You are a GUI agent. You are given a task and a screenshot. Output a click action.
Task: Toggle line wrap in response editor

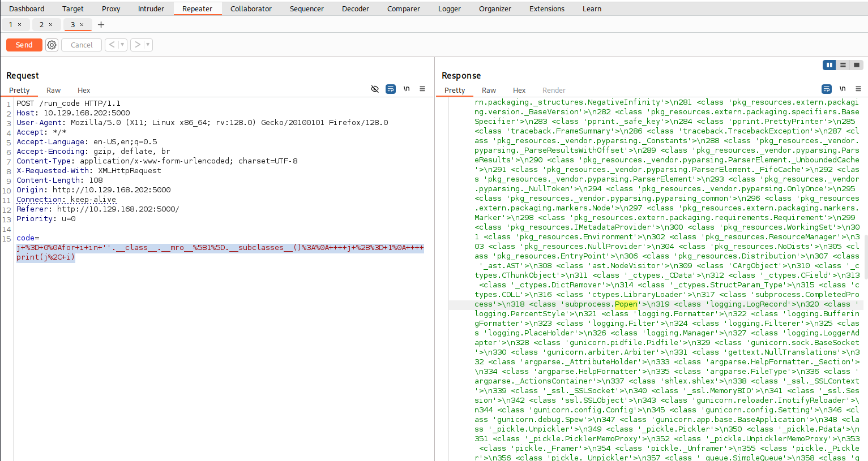point(827,89)
